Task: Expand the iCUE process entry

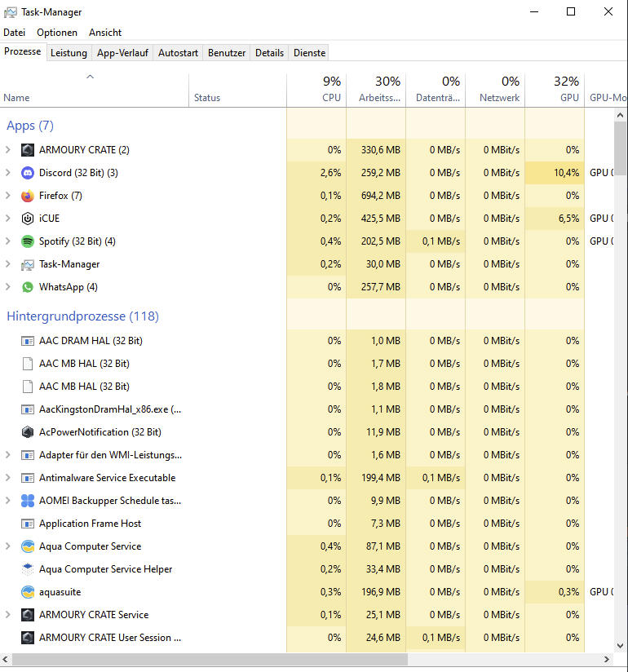Action: tap(7, 218)
